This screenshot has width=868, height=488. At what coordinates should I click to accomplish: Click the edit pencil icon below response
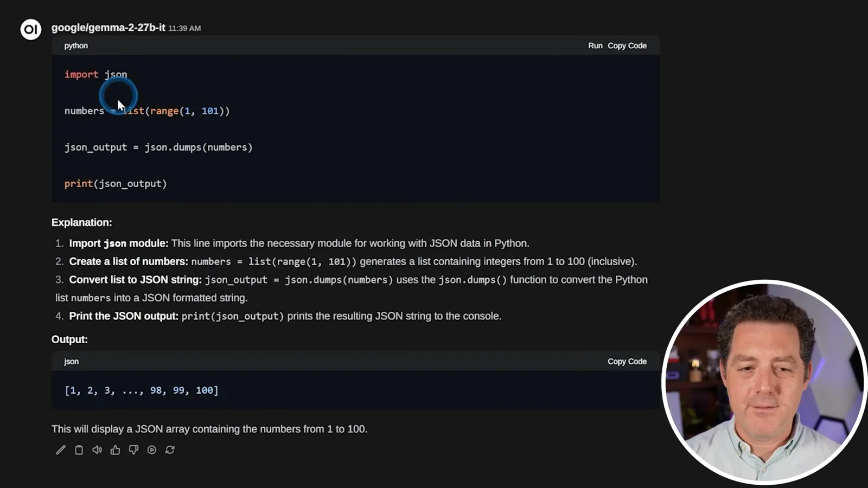(61, 450)
